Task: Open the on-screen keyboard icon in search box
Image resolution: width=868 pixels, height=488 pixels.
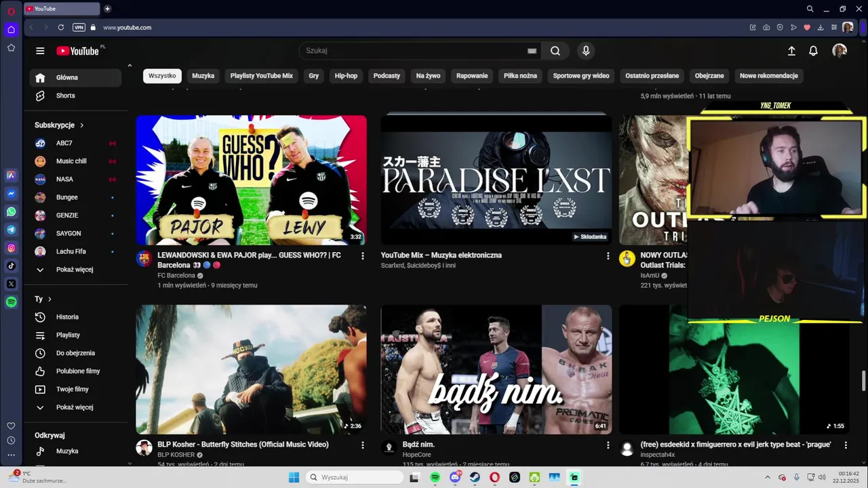Action: pos(532,51)
